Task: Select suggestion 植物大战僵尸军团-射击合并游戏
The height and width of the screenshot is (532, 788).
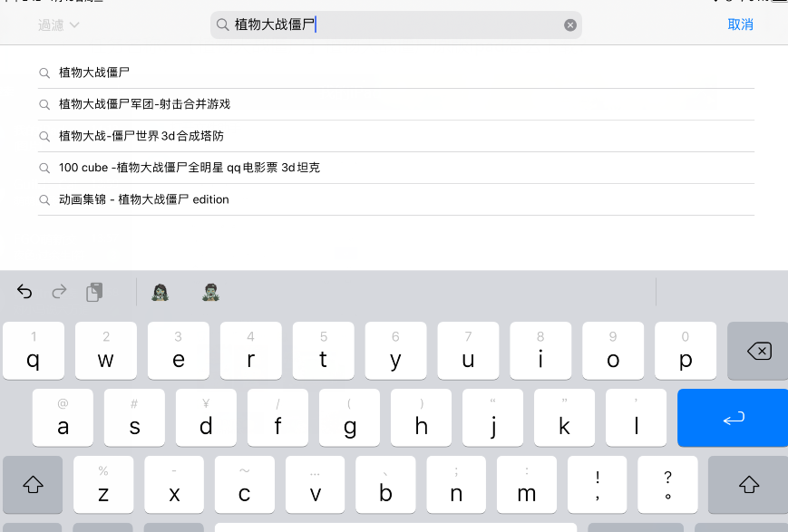Action: click(x=144, y=104)
